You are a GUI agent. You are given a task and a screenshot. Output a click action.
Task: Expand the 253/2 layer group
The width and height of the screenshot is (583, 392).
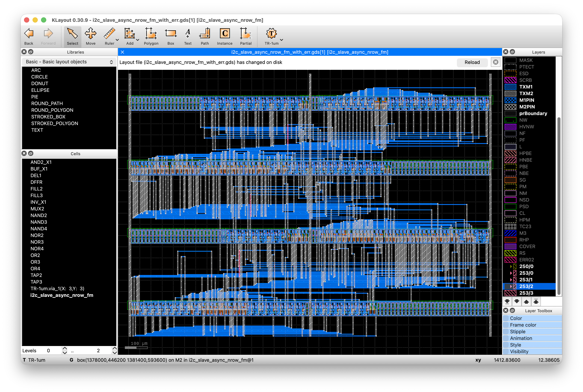(x=511, y=286)
